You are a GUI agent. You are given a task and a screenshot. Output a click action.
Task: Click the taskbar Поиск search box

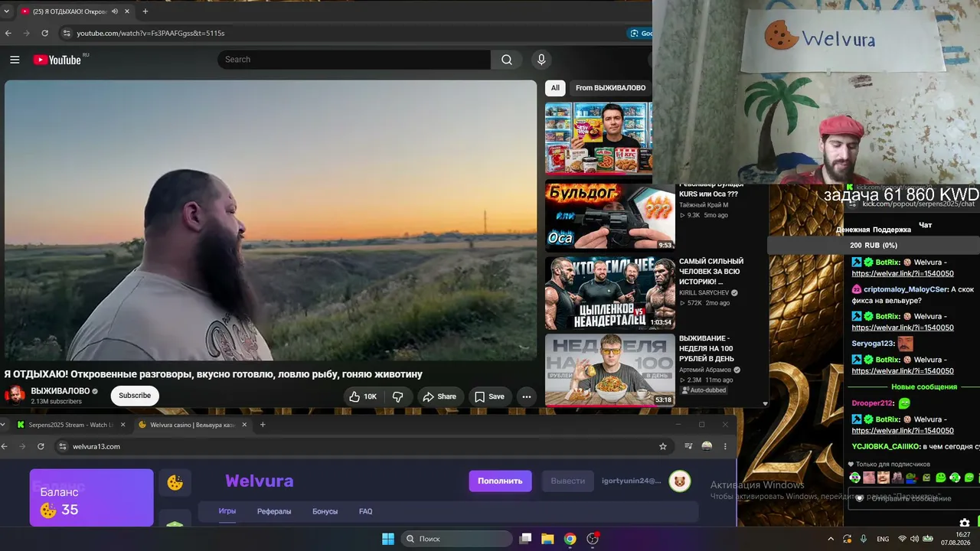click(457, 539)
